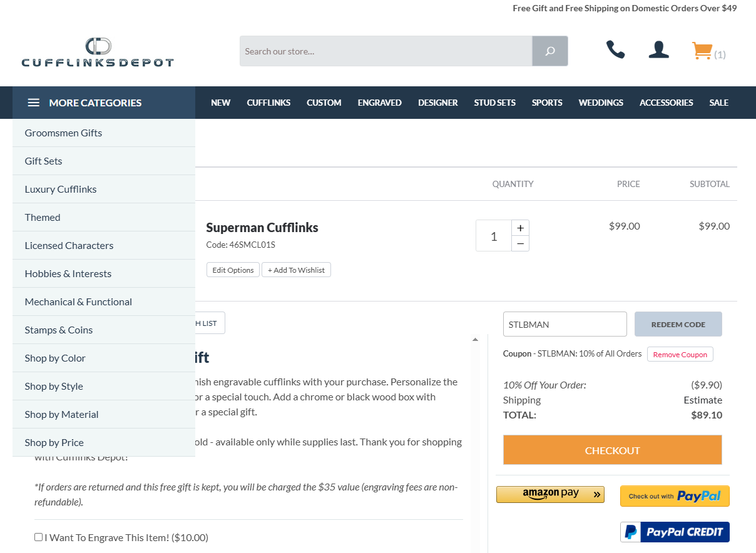Click the scroll up arrow of gift panel
The image size is (756, 553).
click(475, 339)
